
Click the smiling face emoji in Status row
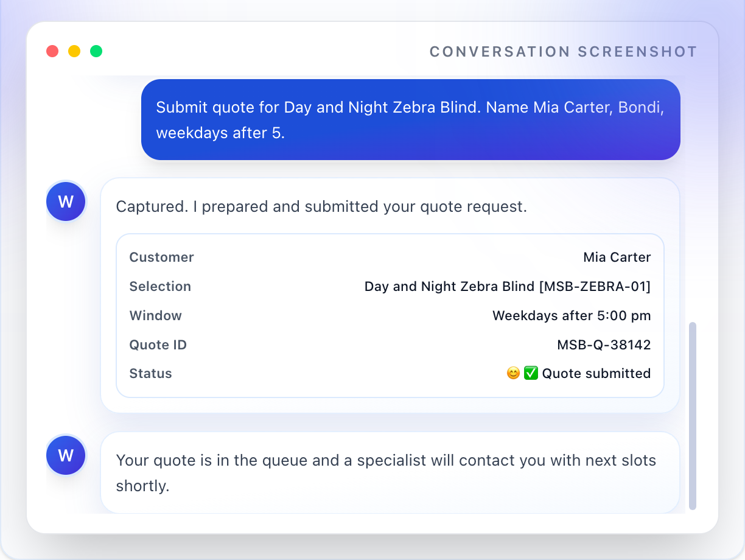point(512,373)
